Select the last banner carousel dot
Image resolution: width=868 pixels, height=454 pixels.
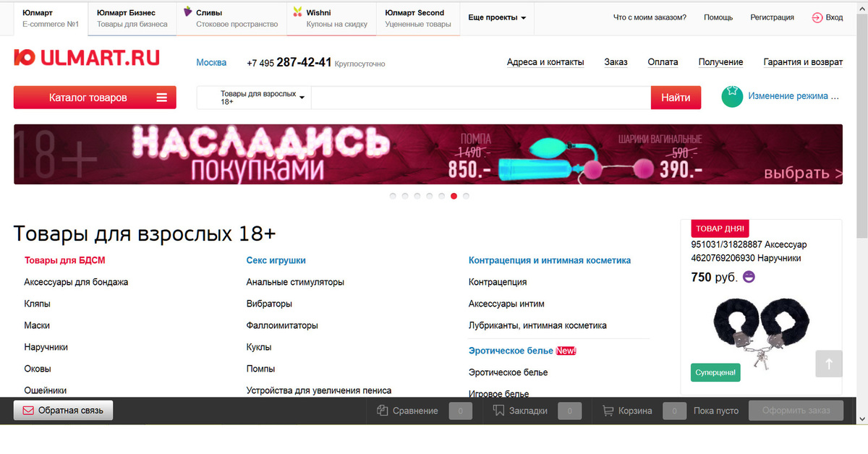point(466,196)
